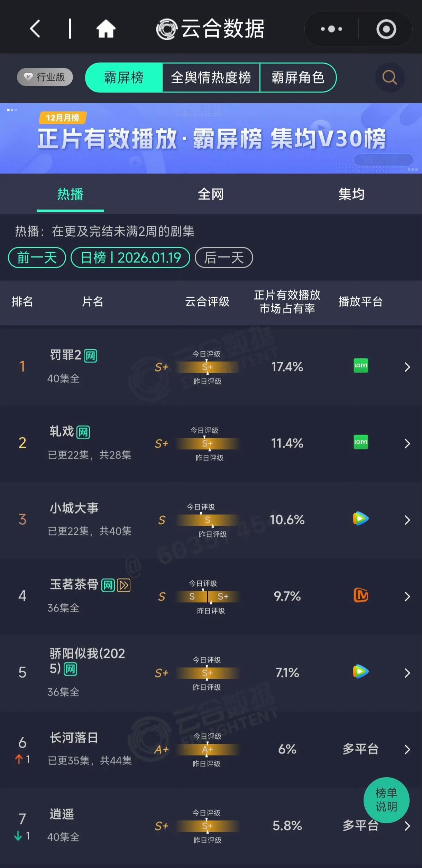
Task: Open the search icon in the top bar
Action: [x=389, y=78]
